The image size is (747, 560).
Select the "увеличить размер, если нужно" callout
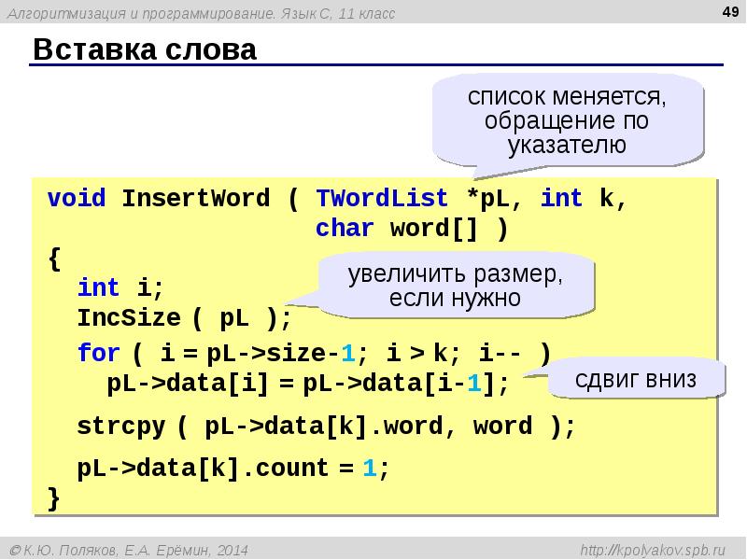pyautogui.click(x=456, y=287)
